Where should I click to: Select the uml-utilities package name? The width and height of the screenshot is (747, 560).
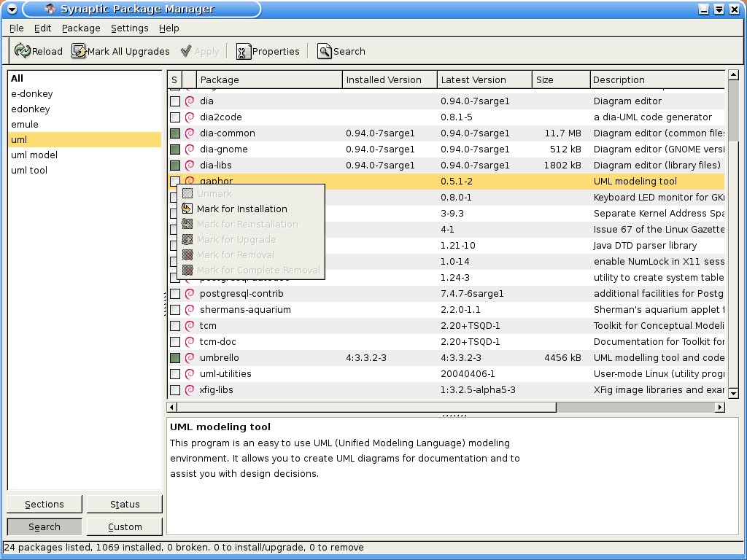coord(225,374)
